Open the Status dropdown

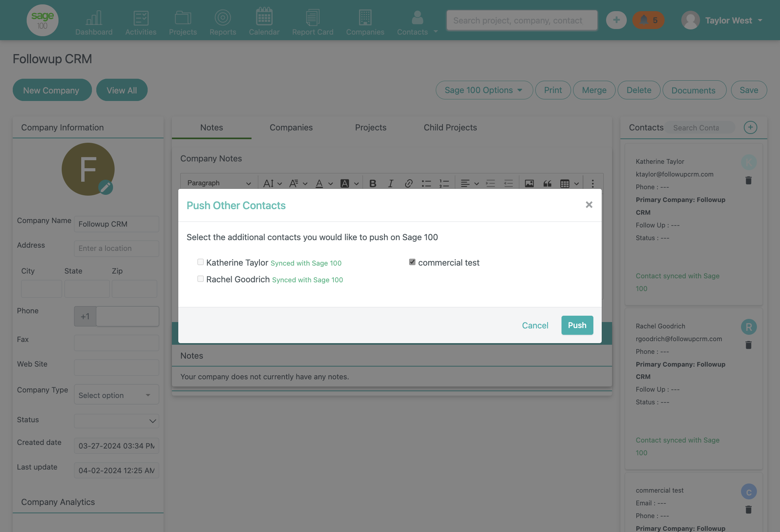click(x=116, y=421)
